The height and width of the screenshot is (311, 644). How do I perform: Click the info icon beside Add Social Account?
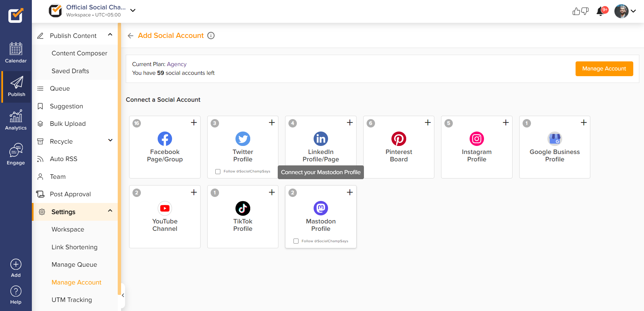tap(211, 36)
